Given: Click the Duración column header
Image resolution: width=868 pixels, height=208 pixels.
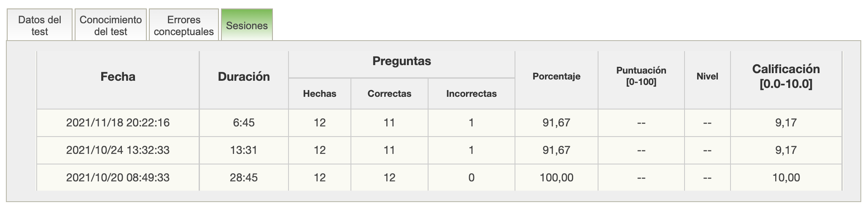Looking at the screenshot, I should coord(244,77).
